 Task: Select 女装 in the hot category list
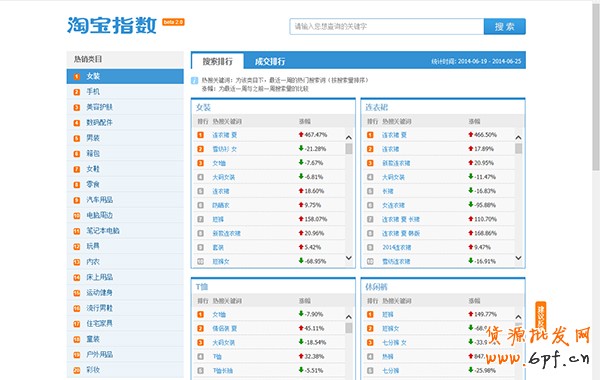[x=125, y=76]
